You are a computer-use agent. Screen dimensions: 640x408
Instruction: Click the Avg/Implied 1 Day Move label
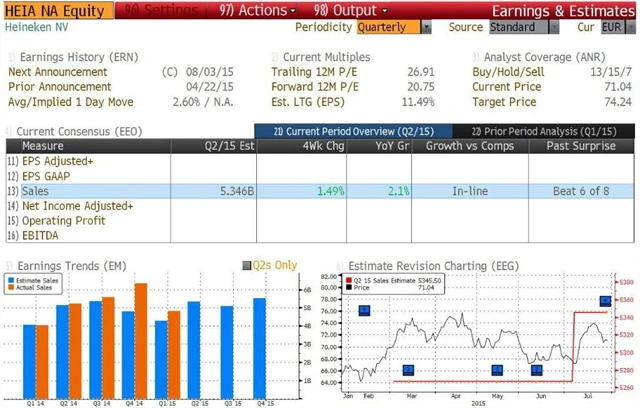point(71,102)
